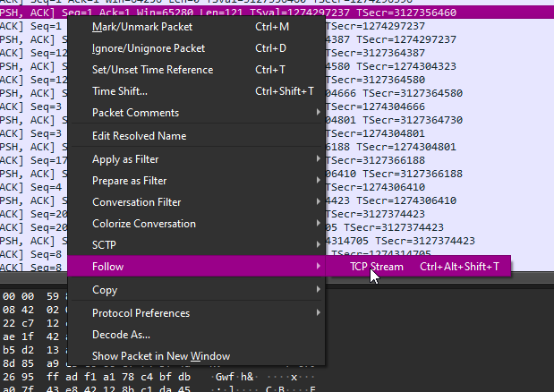The width and height of the screenshot is (554, 392).
Task: Open the Time Shift dialog entry
Action: tap(196, 91)
